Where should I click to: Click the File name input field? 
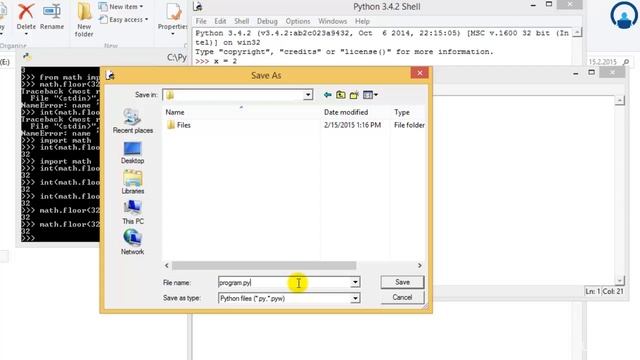point(284,282)
